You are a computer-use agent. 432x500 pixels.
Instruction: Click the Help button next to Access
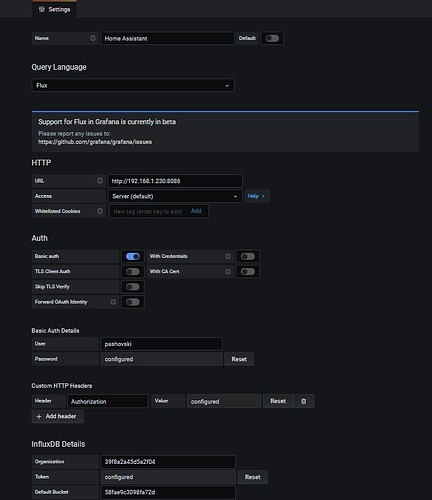pyautogui.click(x=257, y=196)
